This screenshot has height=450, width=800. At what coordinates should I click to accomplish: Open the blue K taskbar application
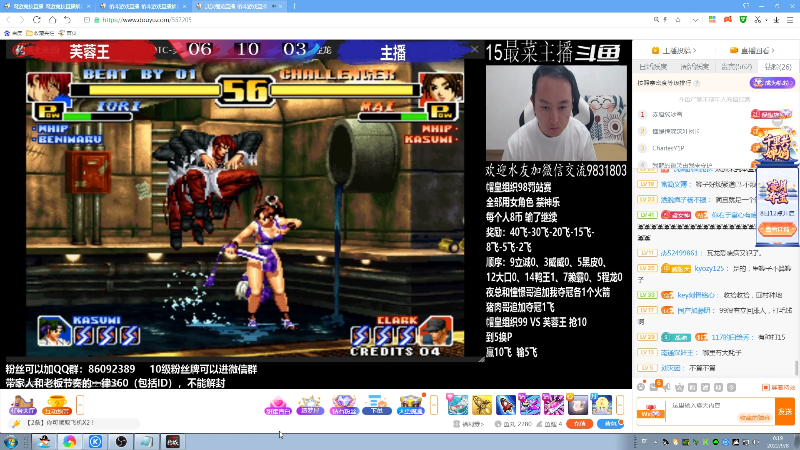(95, 441)
